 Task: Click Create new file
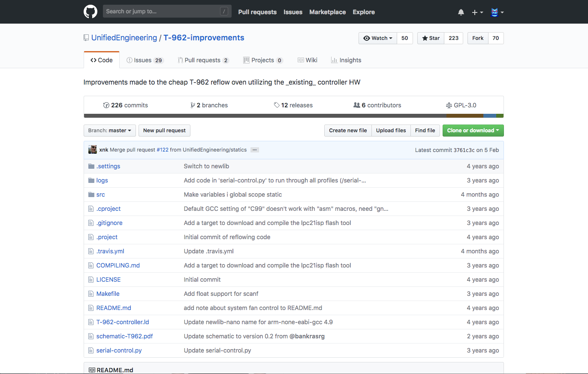point(348,131)
